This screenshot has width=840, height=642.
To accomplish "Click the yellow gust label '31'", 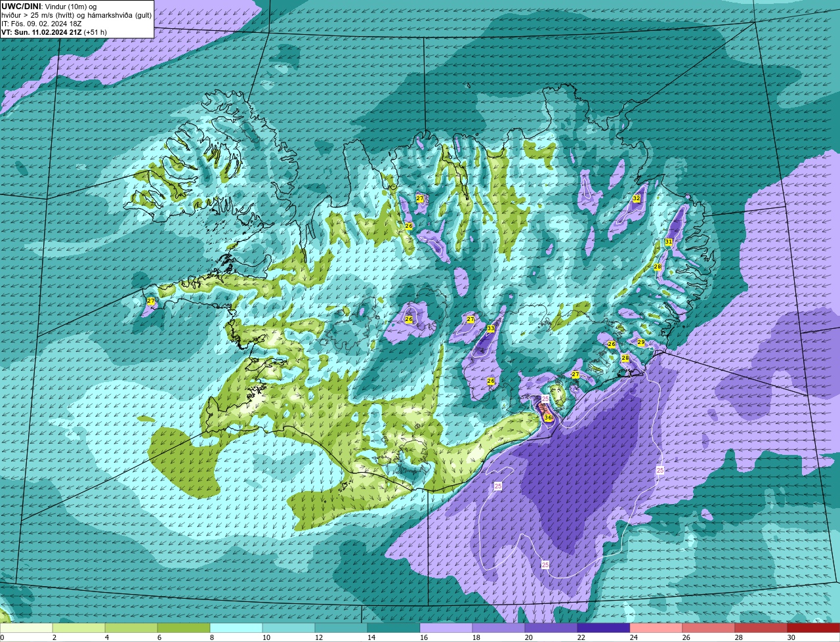I will pos(669,242).
